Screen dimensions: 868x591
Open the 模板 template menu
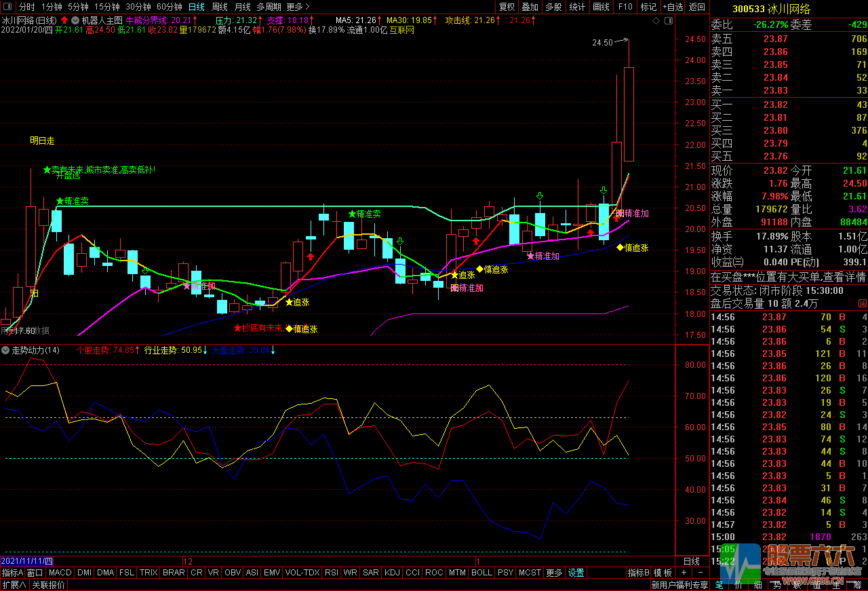point(663,573)
